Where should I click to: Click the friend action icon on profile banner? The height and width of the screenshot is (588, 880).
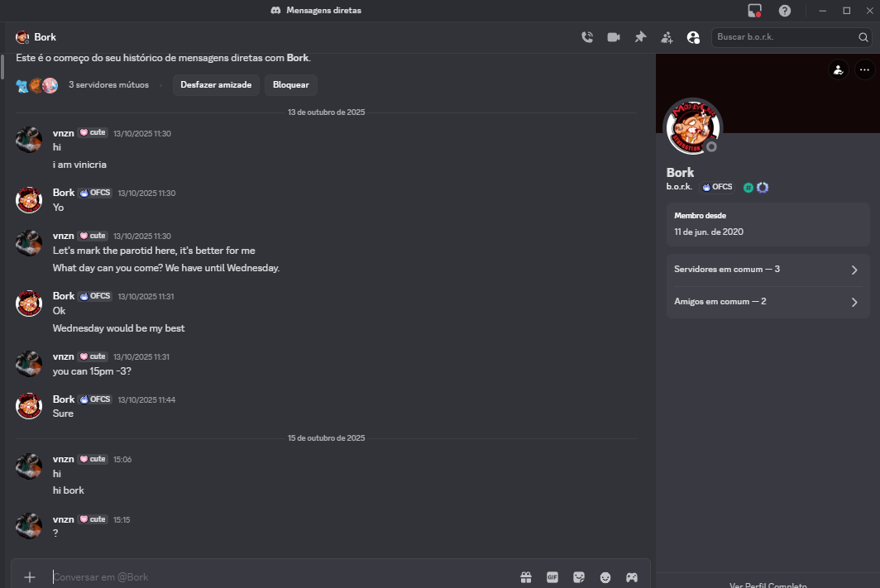(x=839, y=70)
